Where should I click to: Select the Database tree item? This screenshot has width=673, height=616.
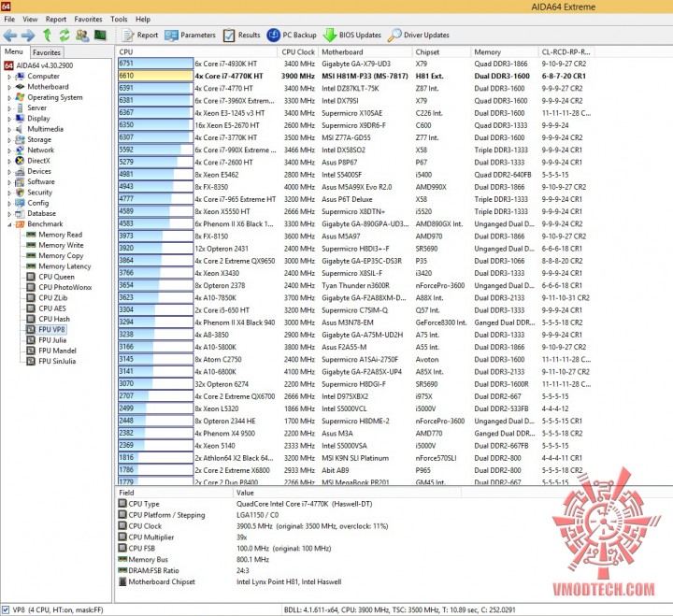pyautogui.click(x=36, y=213)
